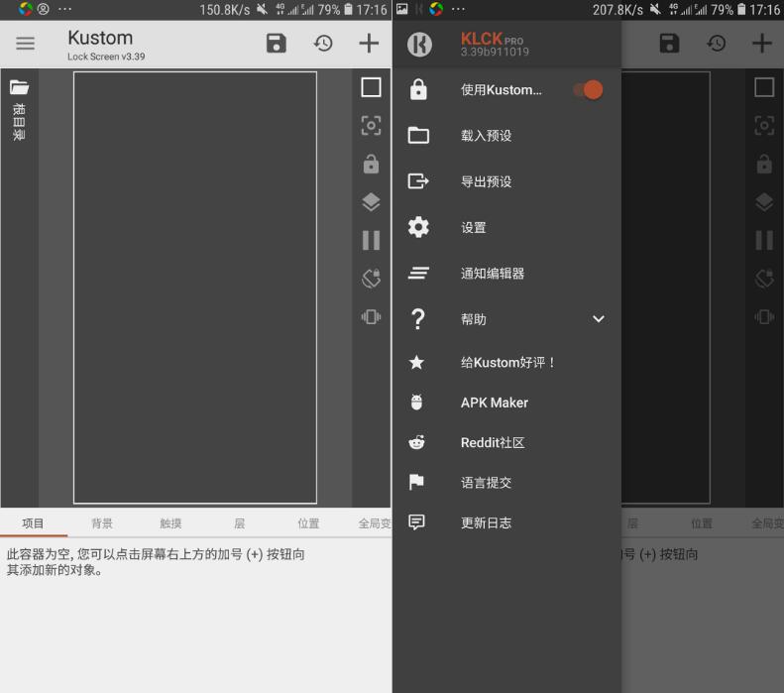Save preset in the left Kustom screen

[x=276, y=43]
